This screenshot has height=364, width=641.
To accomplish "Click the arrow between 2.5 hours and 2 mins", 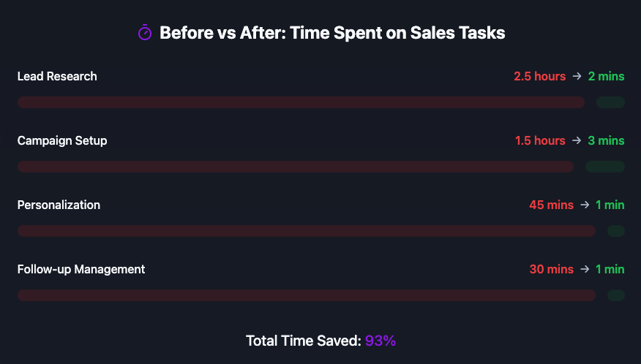I will click(x=577, y=76).
